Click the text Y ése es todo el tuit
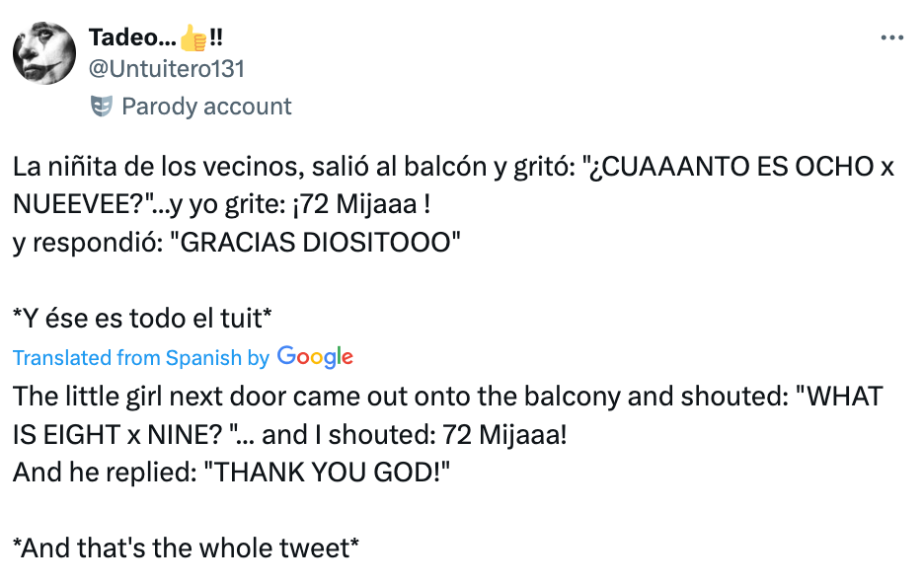924x584 pixels. (142, 318)
